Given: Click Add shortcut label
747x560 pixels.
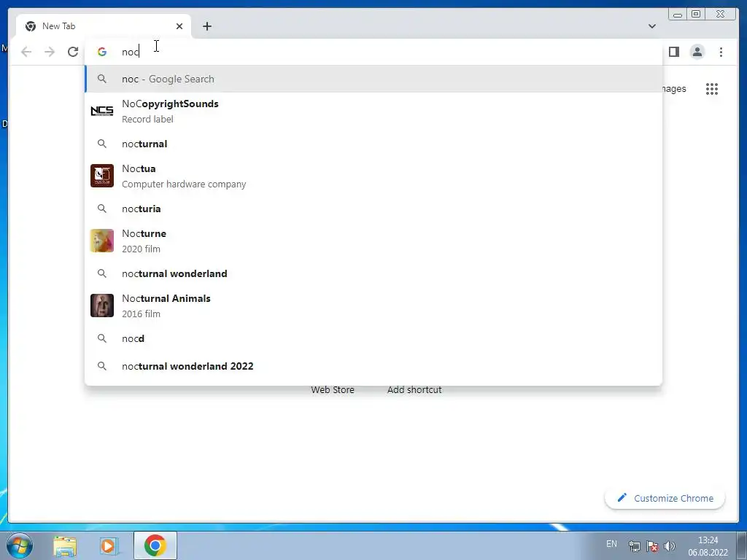Looking at the screenshot, I should [414, 389].
